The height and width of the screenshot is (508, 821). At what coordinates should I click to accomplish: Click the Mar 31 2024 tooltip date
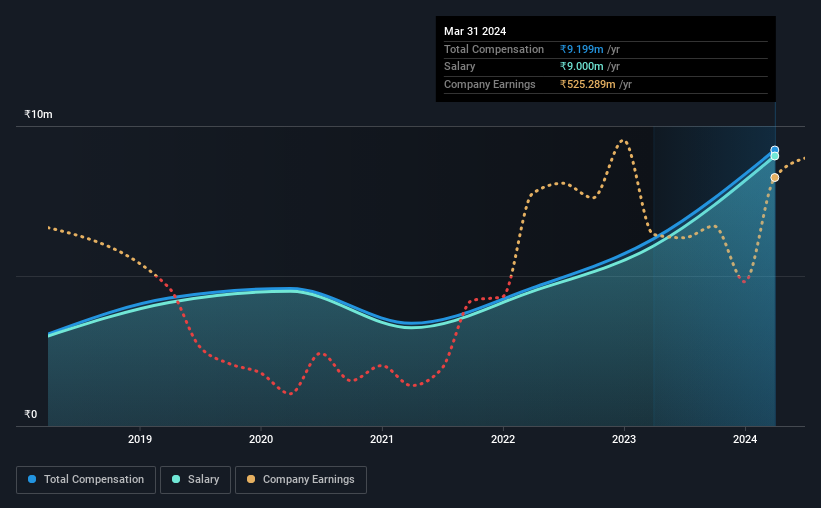coord(475,31)
